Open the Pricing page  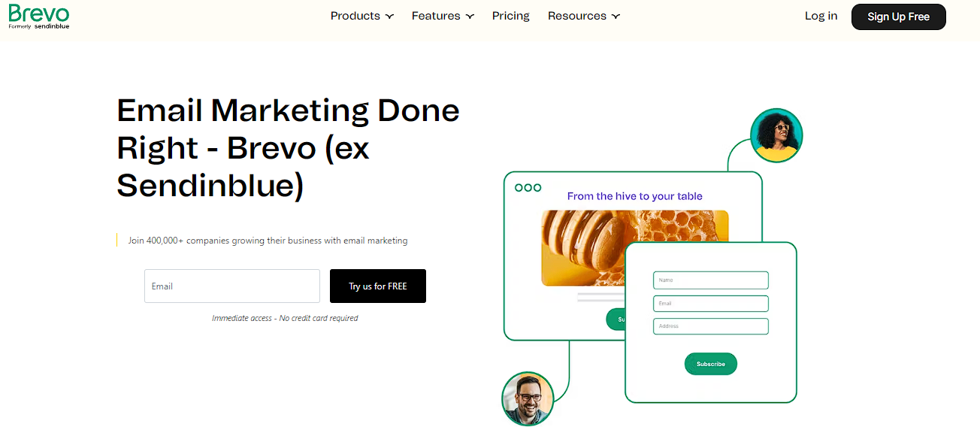pyautogui.click(x=511, y=16)
